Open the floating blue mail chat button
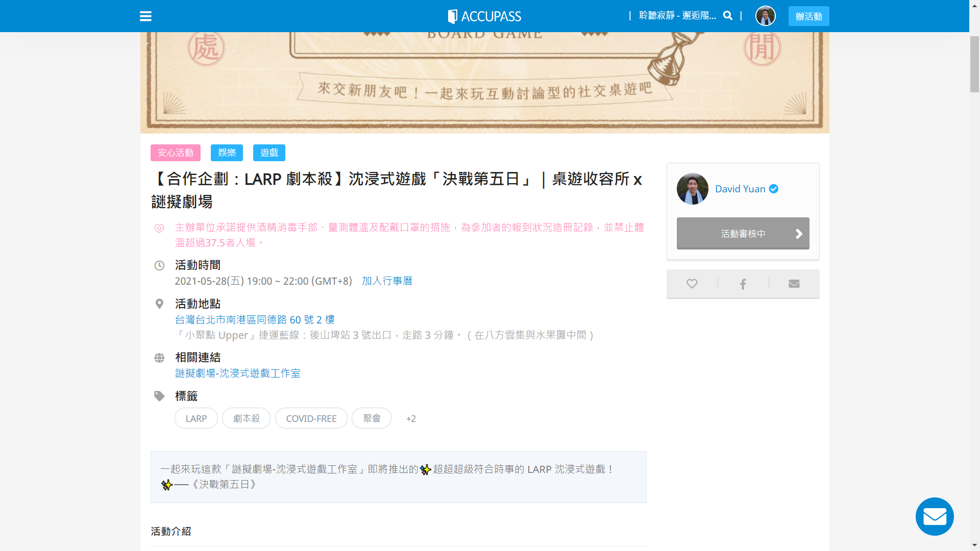 934,516
